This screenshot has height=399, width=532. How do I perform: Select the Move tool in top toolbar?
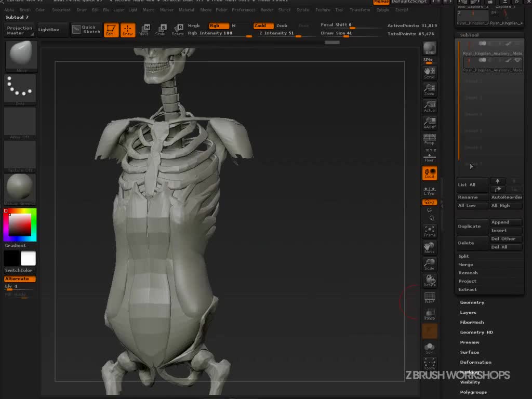(144, 30)
